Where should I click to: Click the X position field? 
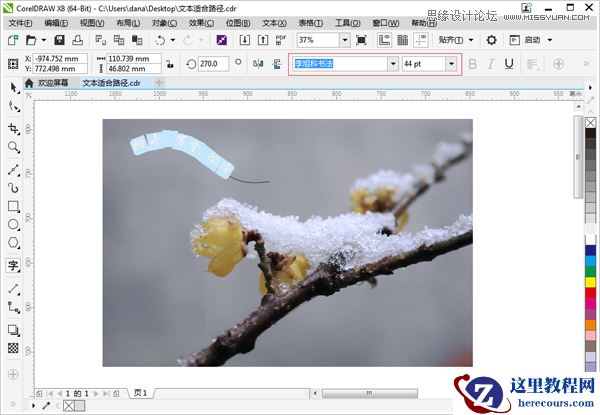click(x=60, y=59)
